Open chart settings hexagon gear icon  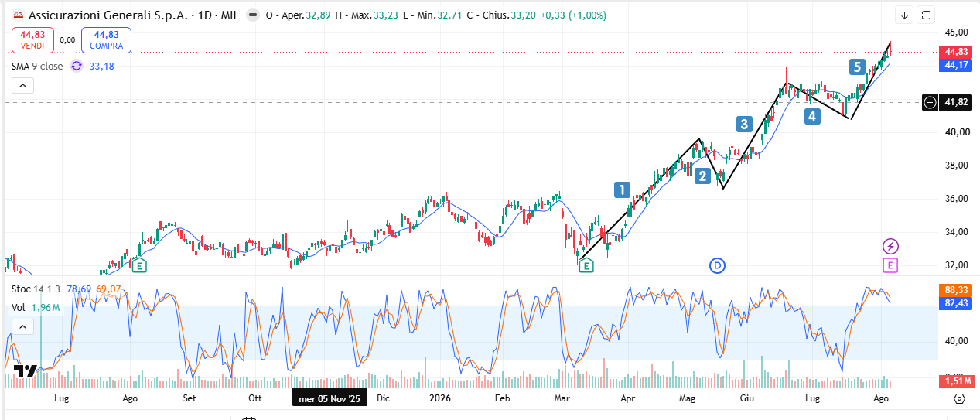click(x=959, y=399)
